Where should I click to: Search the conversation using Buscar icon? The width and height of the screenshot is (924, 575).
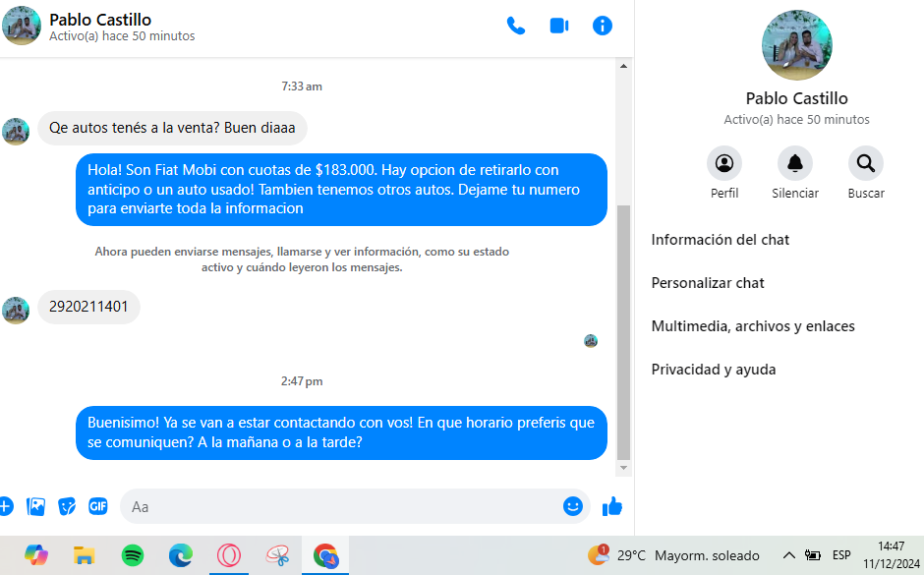click(x=866, y=163)
